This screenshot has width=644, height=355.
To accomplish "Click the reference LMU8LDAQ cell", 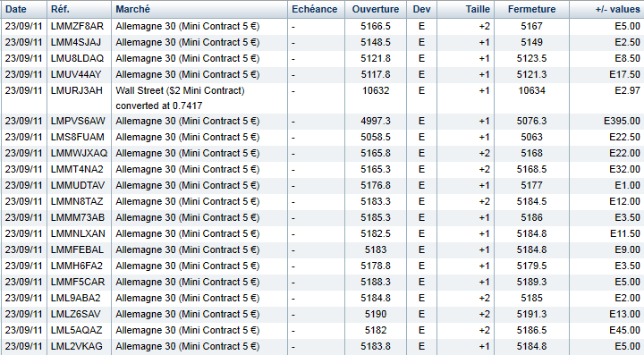I will click(77, 58).
